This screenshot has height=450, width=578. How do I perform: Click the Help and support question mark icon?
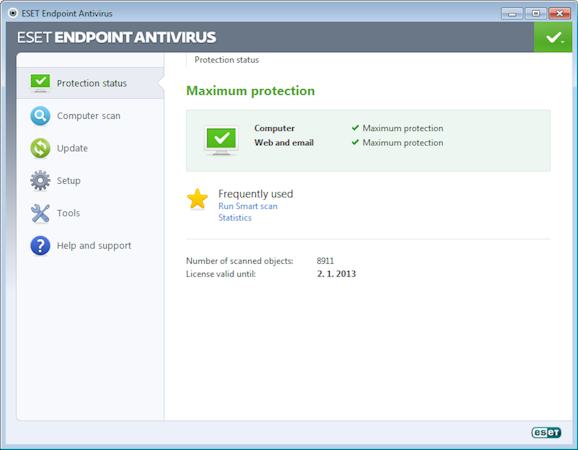point(40,245)
